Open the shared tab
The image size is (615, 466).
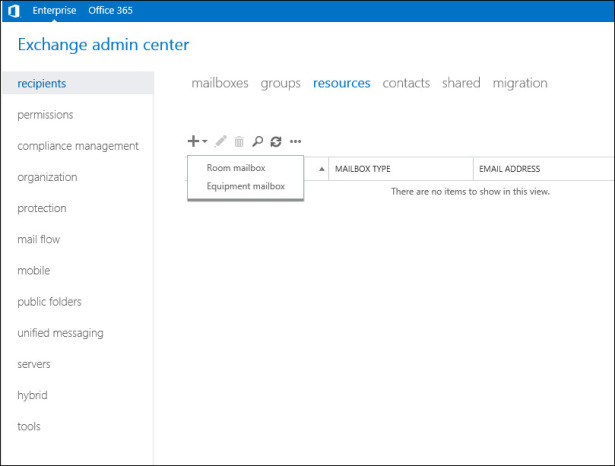point(461,83)
